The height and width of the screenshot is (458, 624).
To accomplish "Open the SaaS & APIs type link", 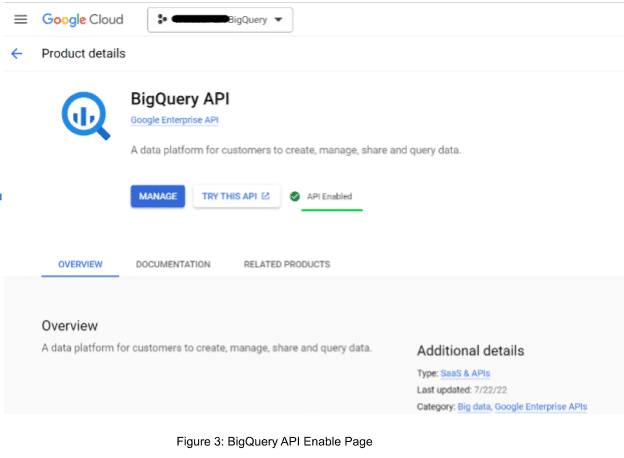I will click(x=465, y=373).
